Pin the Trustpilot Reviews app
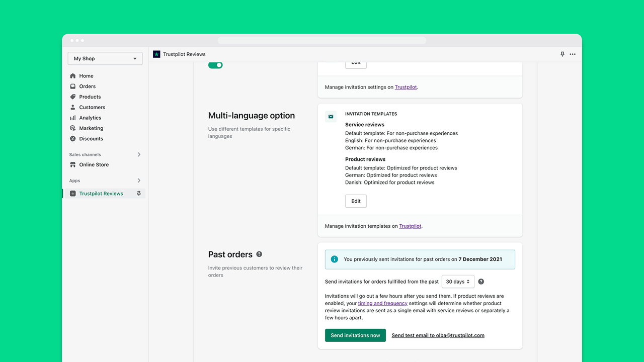This screenshot has width=644, height=362. coord(139,193)
